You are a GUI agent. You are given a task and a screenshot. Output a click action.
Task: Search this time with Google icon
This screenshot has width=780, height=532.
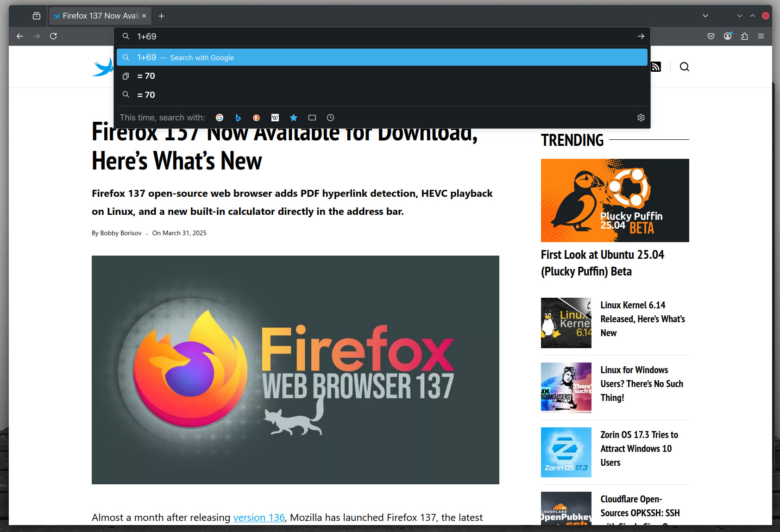220,118
